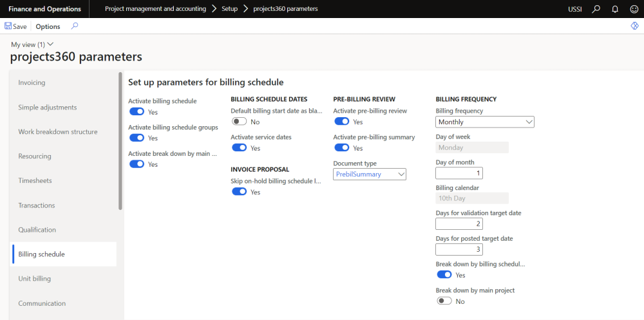Click the sidebar vertical scrollbar

[x=120, y=142]
